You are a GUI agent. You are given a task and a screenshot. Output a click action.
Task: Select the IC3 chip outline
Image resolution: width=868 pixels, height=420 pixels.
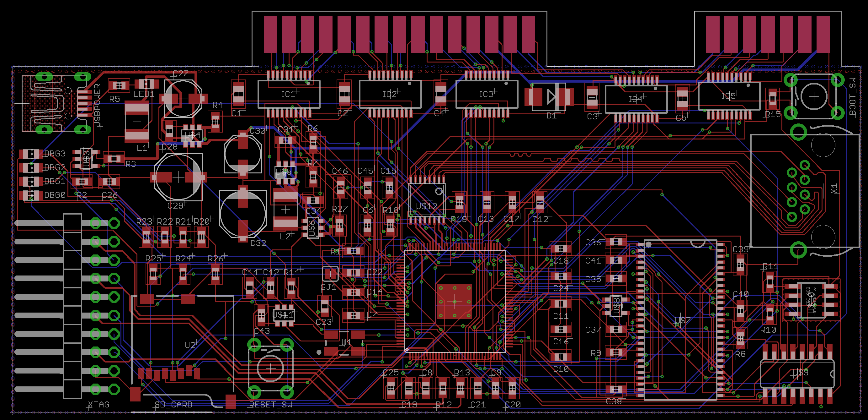coord(487,94)
